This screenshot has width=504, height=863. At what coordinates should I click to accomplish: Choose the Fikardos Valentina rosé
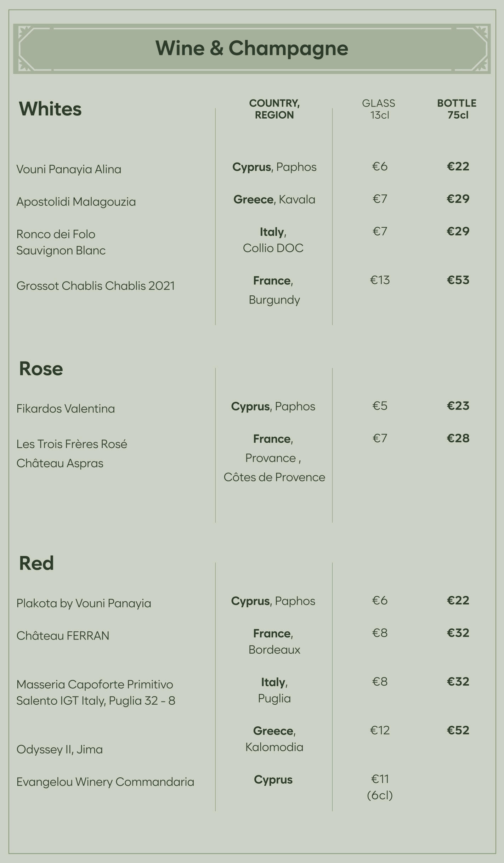coord(66,409)
